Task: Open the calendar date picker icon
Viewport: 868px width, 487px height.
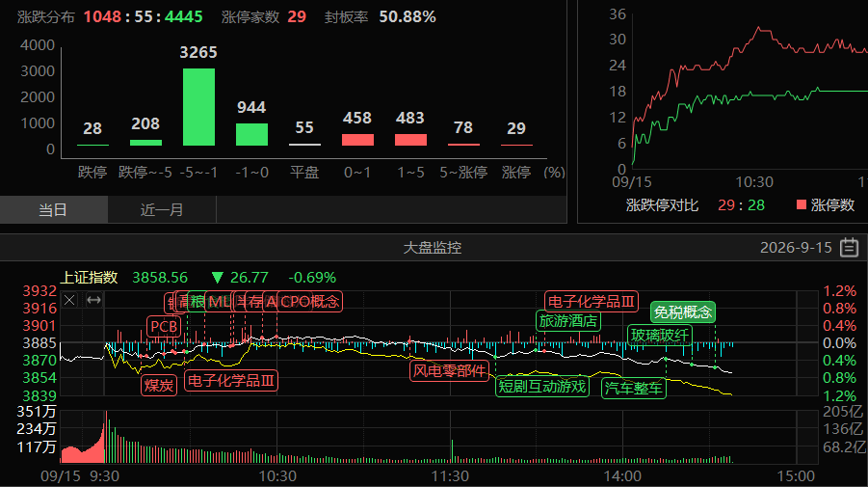Action: pyautogui.click(x=849, y=247)
